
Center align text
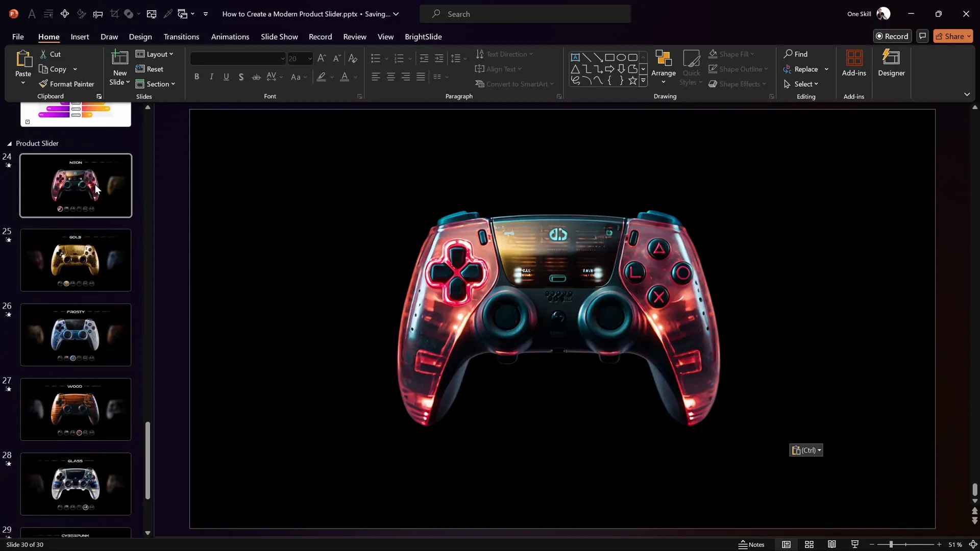click(390, 77)
